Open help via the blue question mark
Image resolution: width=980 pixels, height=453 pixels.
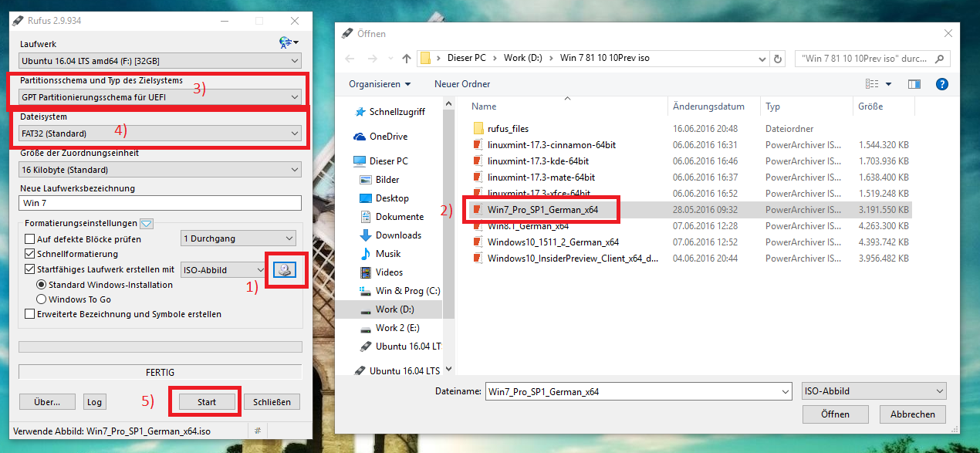tap(941, 84)
